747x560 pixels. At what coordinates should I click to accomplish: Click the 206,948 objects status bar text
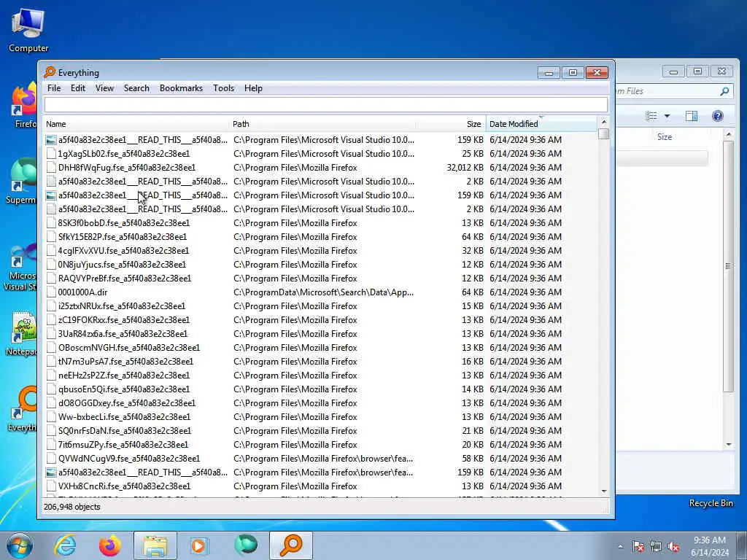tap(72, 507)
